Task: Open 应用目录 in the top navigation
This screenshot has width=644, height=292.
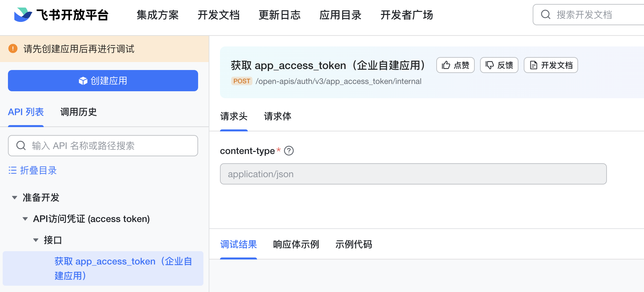Action: [341, 15]
